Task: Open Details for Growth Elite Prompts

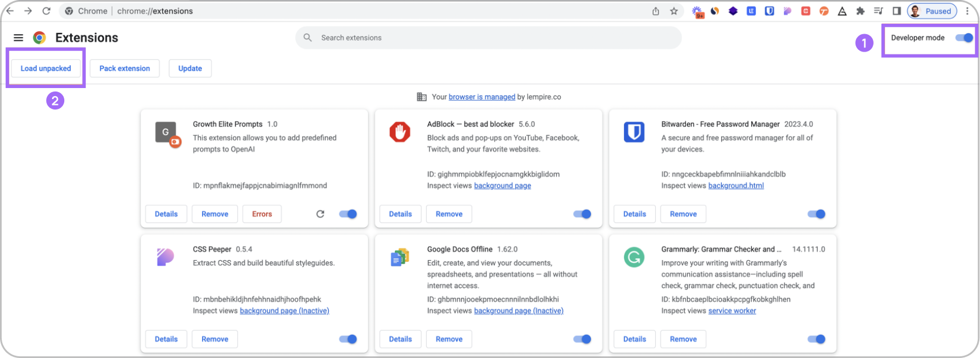Action: pyautogui.click(x=166, y=214)
